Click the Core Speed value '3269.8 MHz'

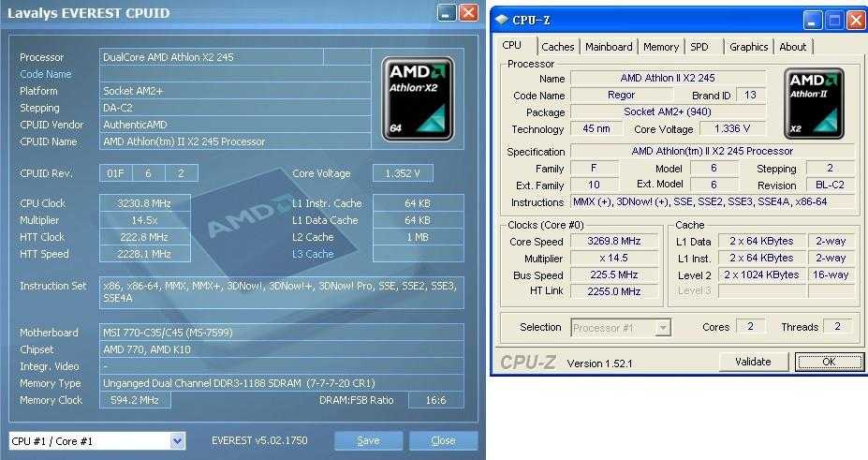click(x=614, y=242)
